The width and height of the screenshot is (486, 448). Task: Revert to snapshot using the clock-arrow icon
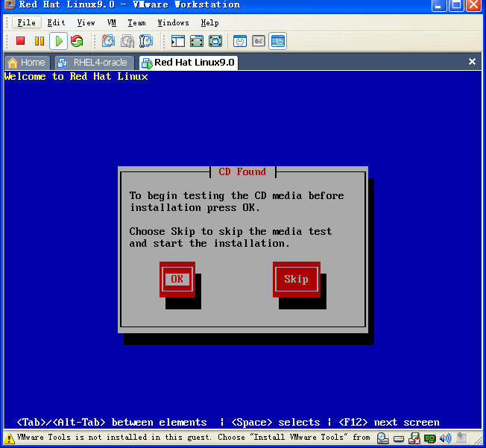pyautogui.click(x=127, y=41)
